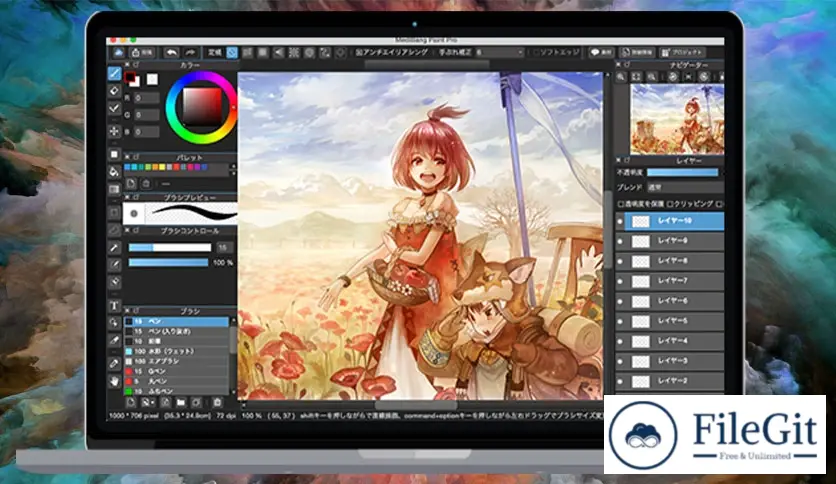Adjust the layer 不透明度 slider
Image resolution: width=836 pixels, height=484 pixels.
point(682,173)
